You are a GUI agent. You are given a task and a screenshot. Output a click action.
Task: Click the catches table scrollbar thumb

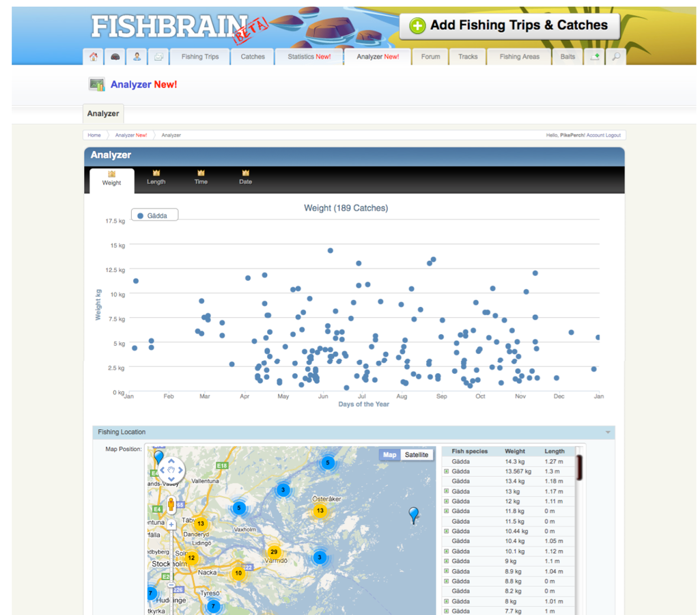(579, 467)
